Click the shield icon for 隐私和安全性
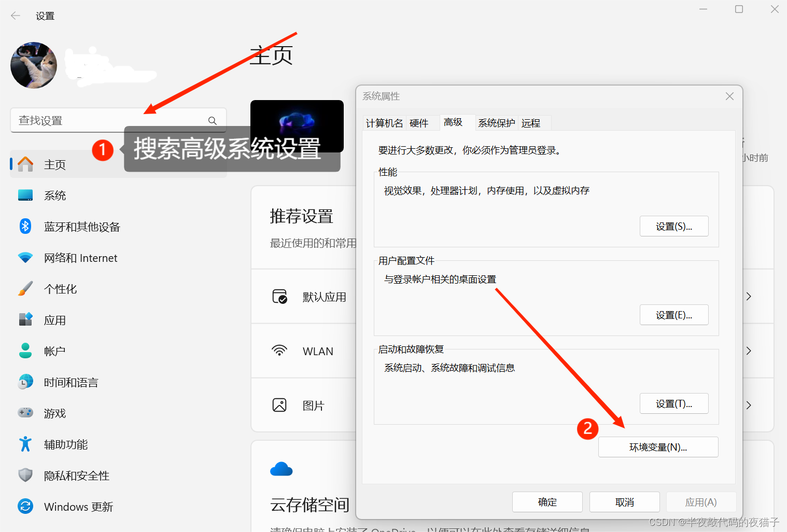Viewport: 787px width, 532px height. point(25,475)
